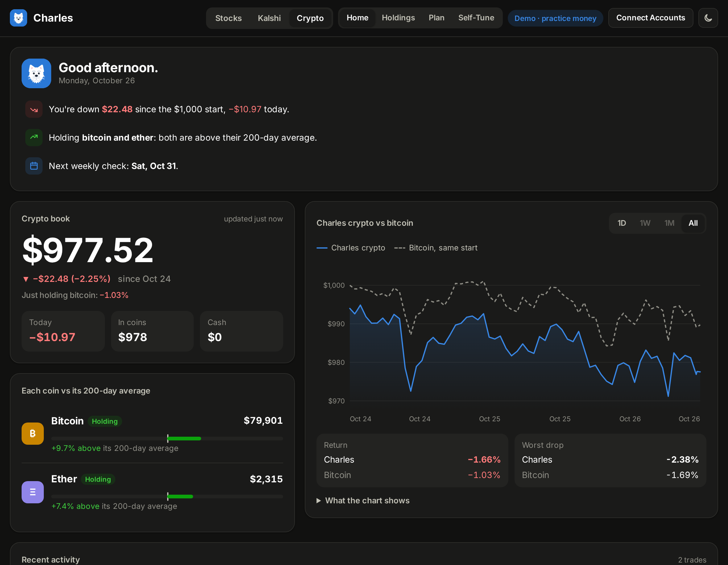Switch to the Crypto section
Screen dimensions: 728x565
click(310, 18)
